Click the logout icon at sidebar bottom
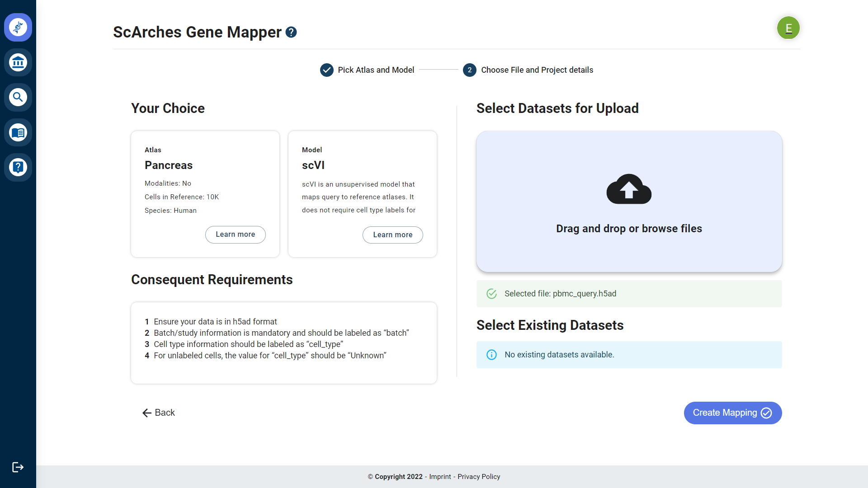The height and width of the screenshot is (488, 868). tap(18, 467)
